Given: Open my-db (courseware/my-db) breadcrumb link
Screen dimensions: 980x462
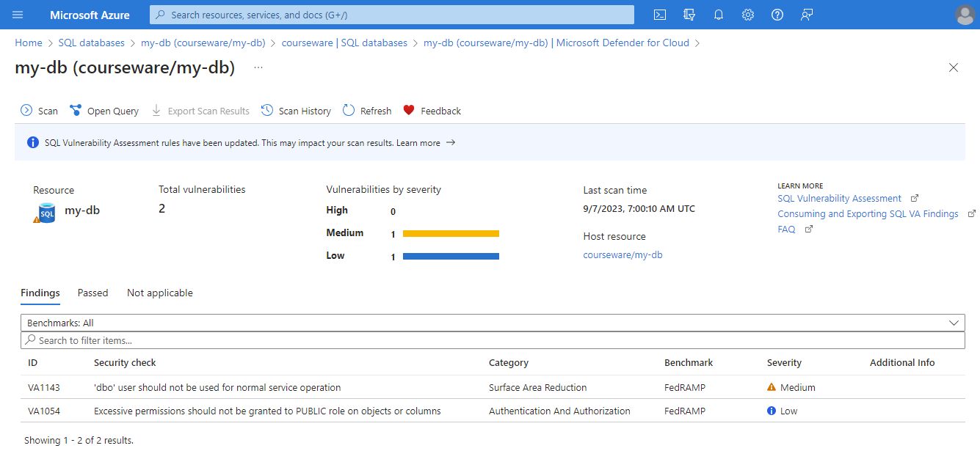Looking at the screenshot, I should (203, 43).
